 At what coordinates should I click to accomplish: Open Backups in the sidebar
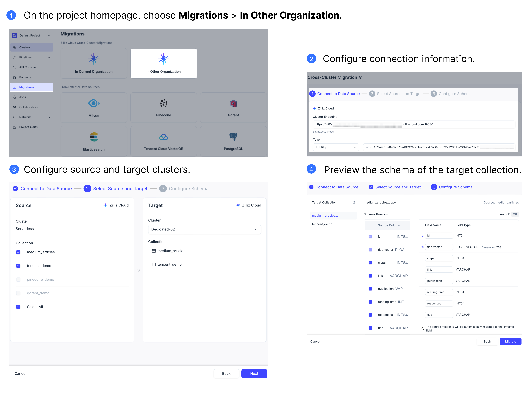pos(32,77)
